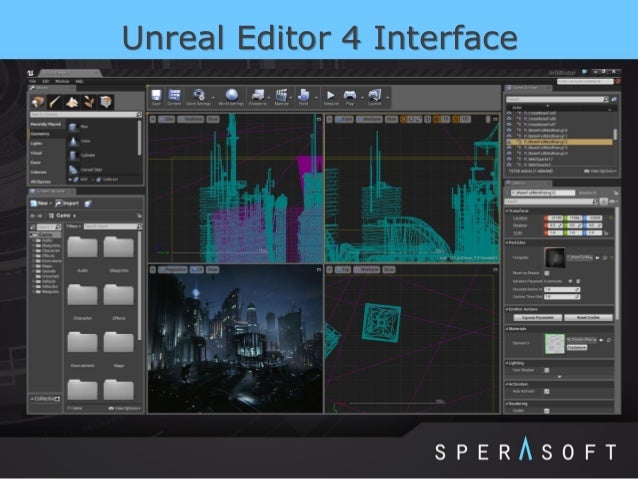Open the Content browser toolbar icon
This screenshot has height=479, width=638.
click(x=172, y=96)
